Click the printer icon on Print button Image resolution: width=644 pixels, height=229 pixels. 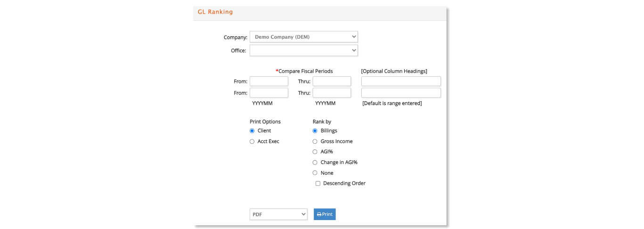(319, 214)
